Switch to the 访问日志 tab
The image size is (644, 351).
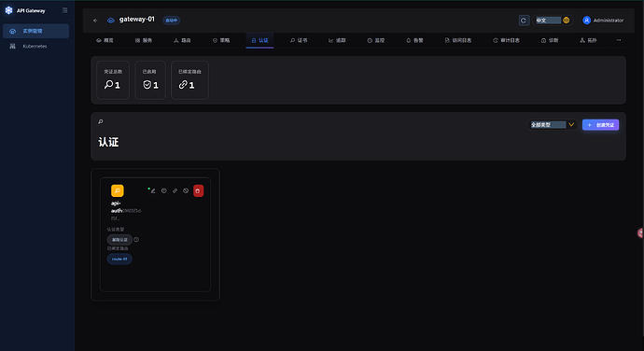458,40
